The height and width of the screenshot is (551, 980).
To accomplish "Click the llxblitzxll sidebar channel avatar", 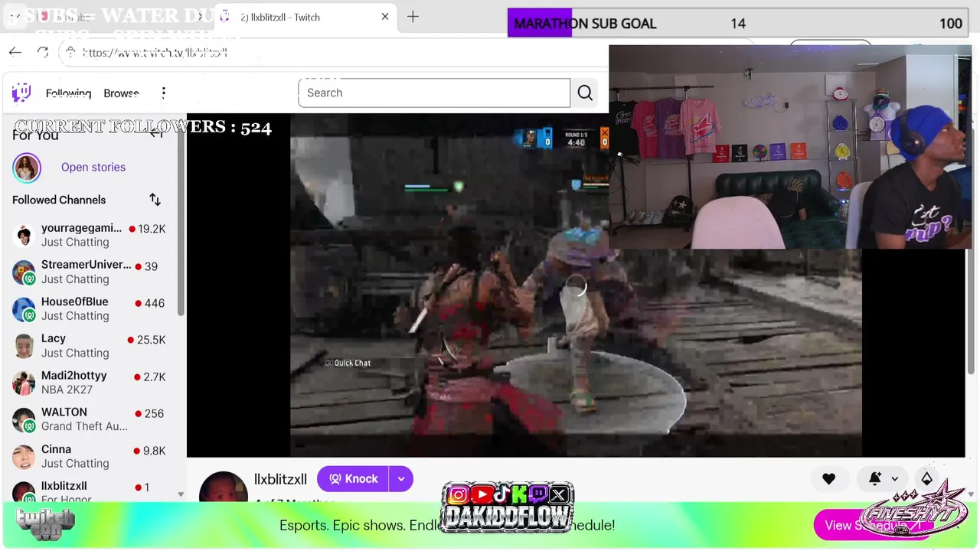I will point(24,492).
